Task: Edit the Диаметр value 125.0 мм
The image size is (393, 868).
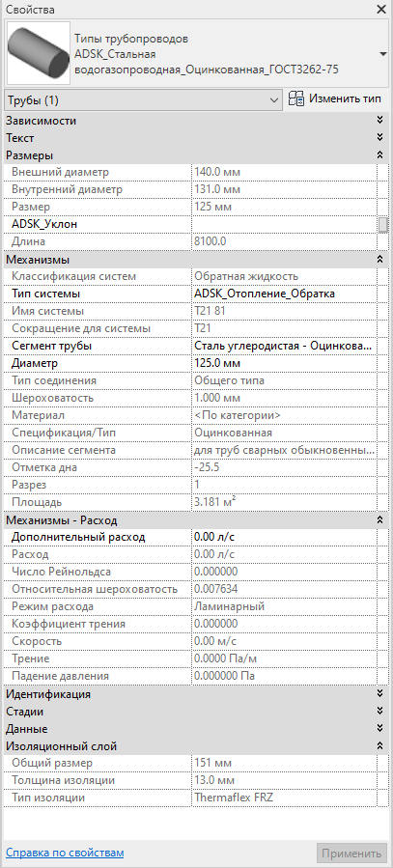Action: coord(283,363)
